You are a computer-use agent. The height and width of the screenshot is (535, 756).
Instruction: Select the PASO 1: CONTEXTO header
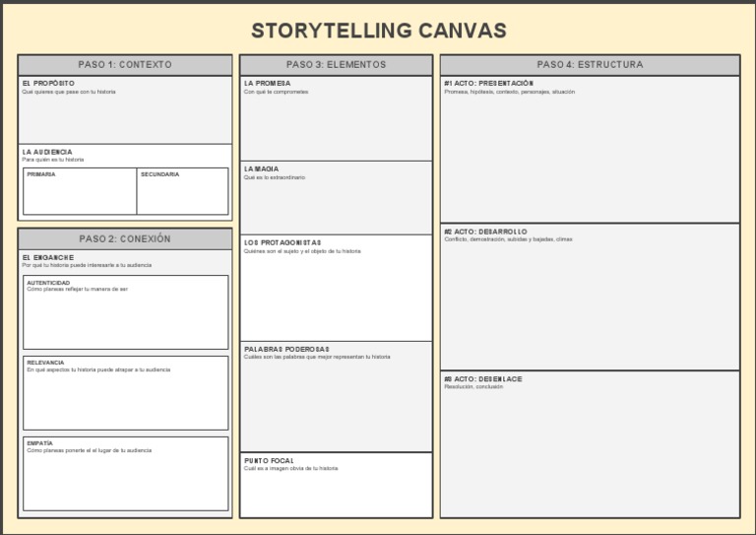[125, 65]
